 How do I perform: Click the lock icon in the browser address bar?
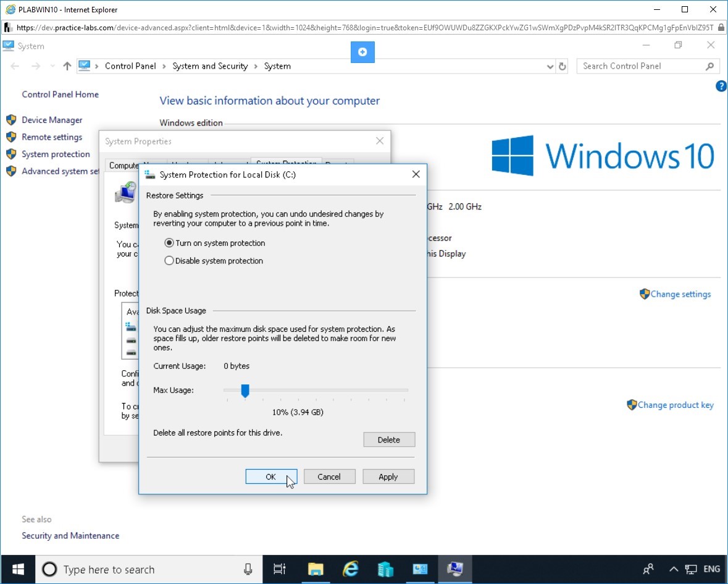tap(721, 28)
